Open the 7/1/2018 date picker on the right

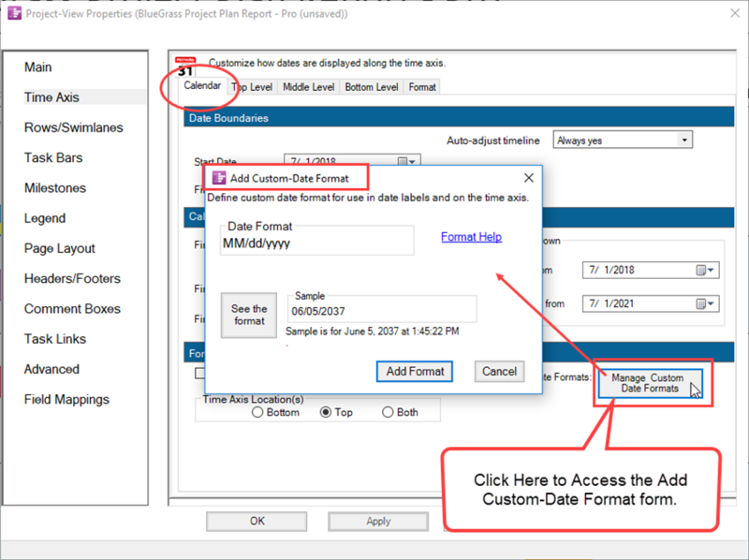705,270
